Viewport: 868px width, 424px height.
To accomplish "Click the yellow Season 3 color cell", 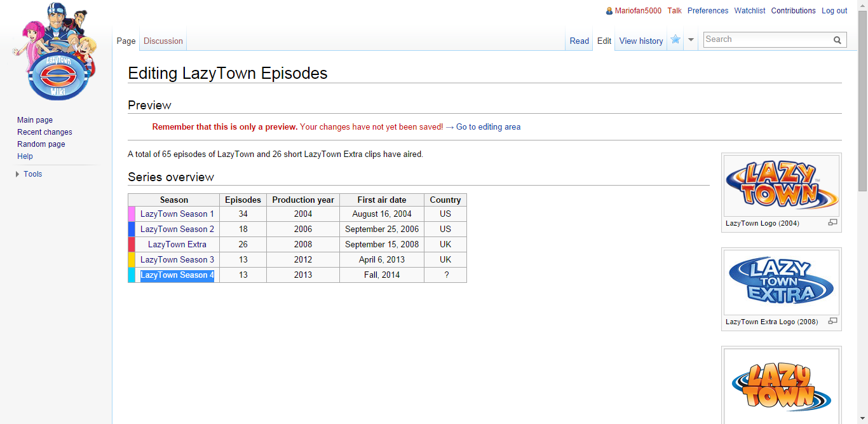I will click(x=132, y=260).
